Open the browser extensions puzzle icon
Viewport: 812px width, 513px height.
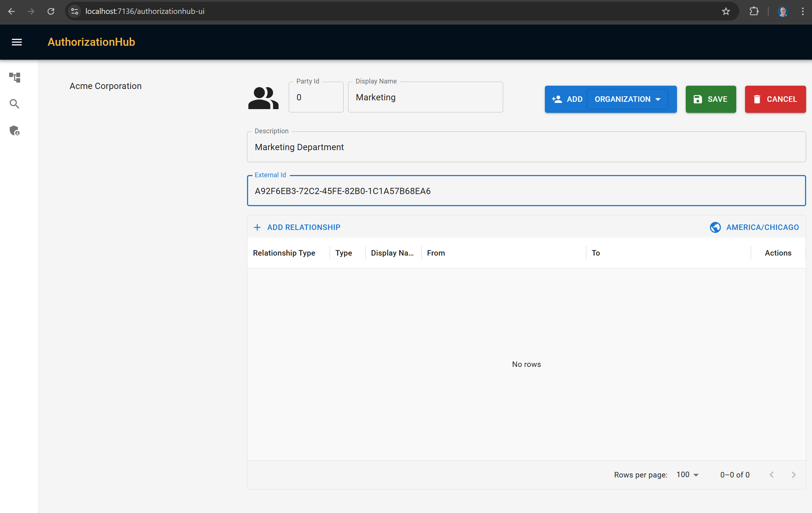[x=754, y=11]
